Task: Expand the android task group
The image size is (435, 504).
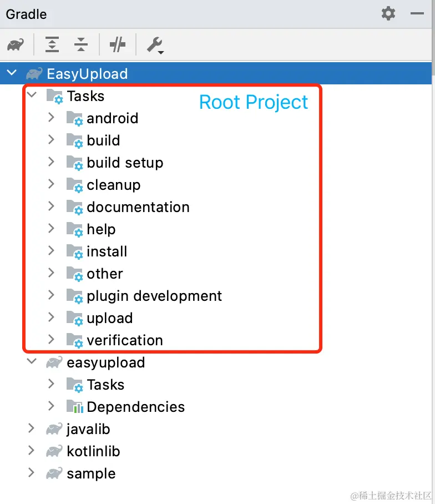Action: (x=51, y=117)
